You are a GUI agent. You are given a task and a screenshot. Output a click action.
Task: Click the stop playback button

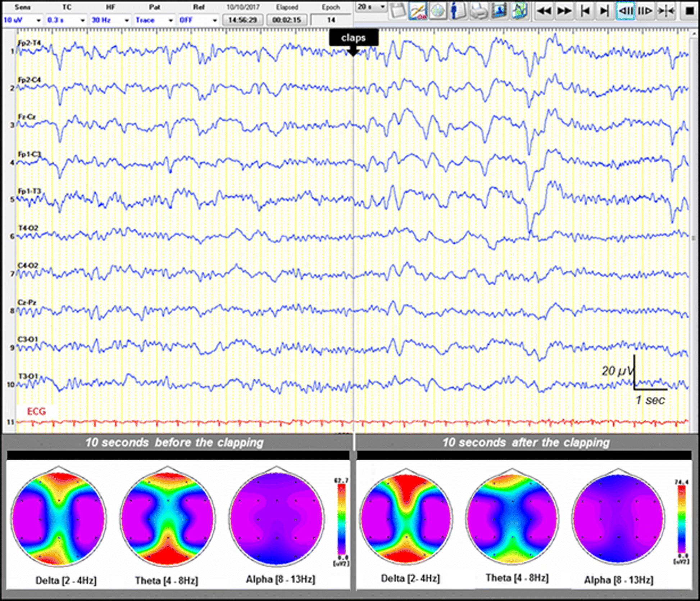tap(689, 11)
